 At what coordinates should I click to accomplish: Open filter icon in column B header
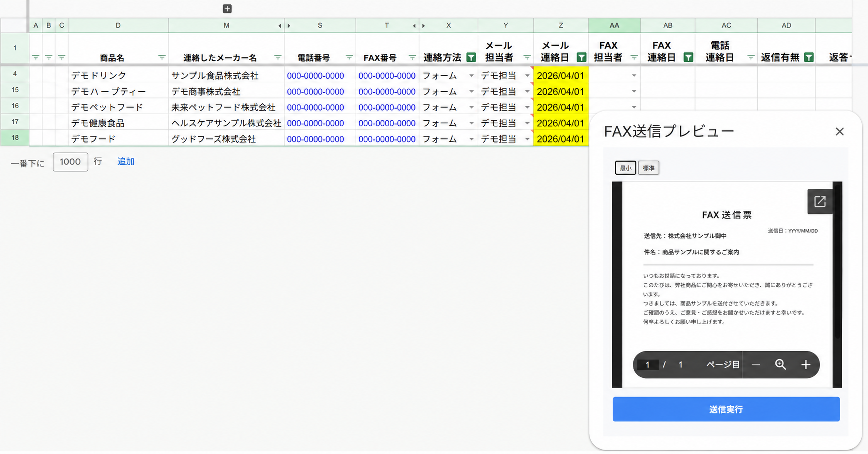49,57
